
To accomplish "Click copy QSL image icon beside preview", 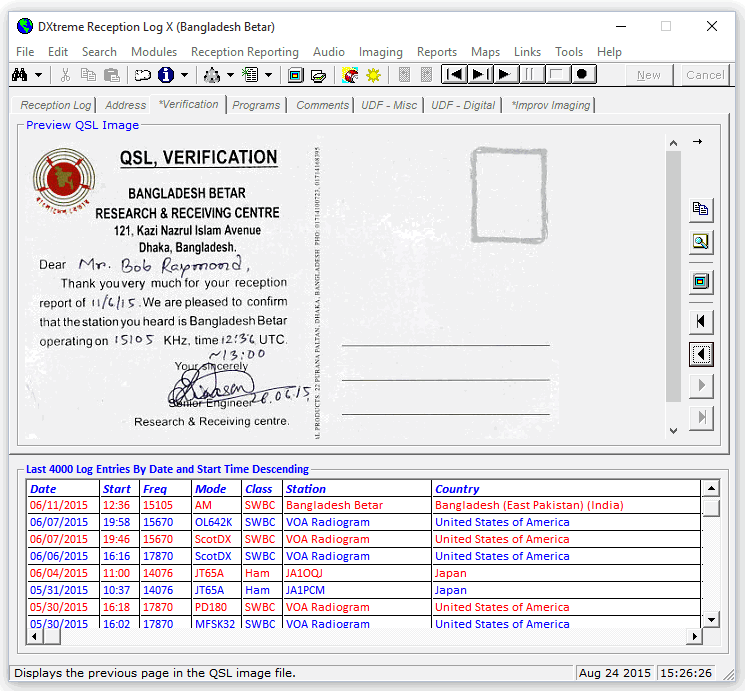I will pyautogui.click(x=701, y=210).
